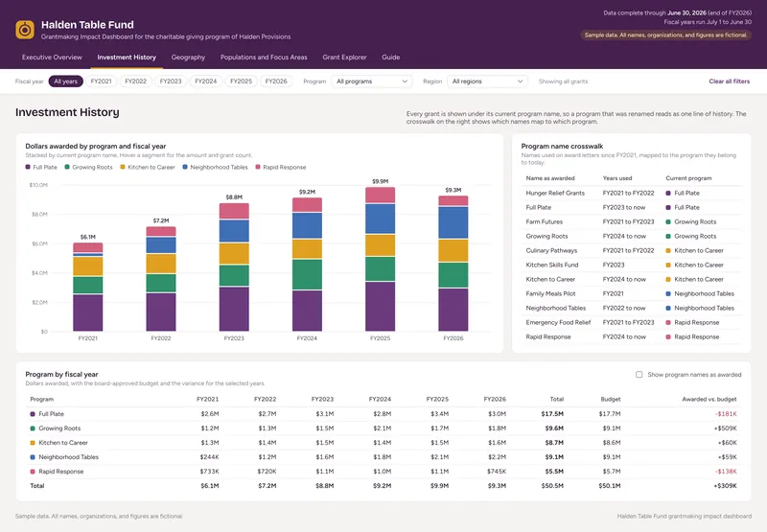767x532 pixels.
Task: Click the Clear all filters link
Action: pos(730,81)
